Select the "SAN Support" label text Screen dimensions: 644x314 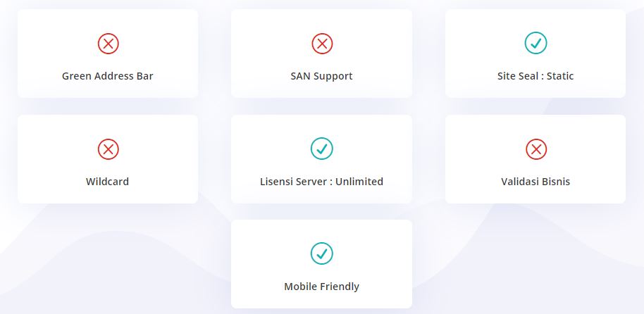point(322,76)
